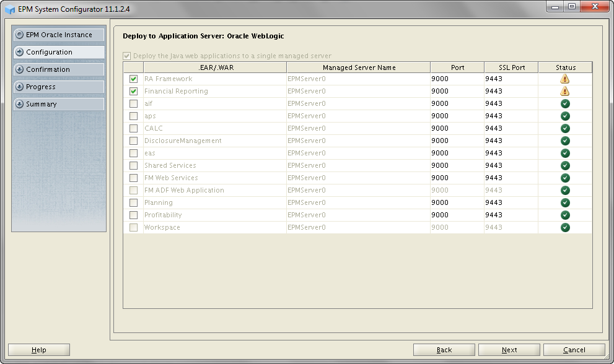Cancel the configurator

point(574,350)
